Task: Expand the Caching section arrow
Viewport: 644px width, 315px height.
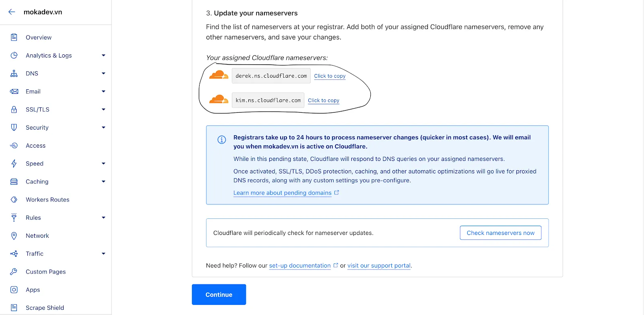Action: coord(103,182)
